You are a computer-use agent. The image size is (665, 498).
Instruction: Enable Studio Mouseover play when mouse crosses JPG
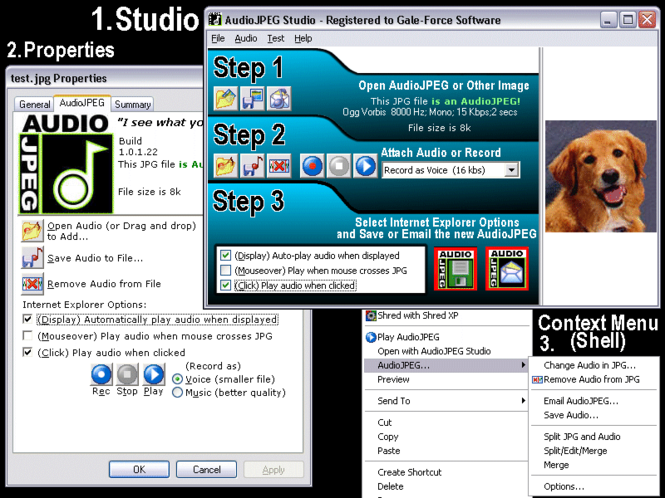click(225, 270)
